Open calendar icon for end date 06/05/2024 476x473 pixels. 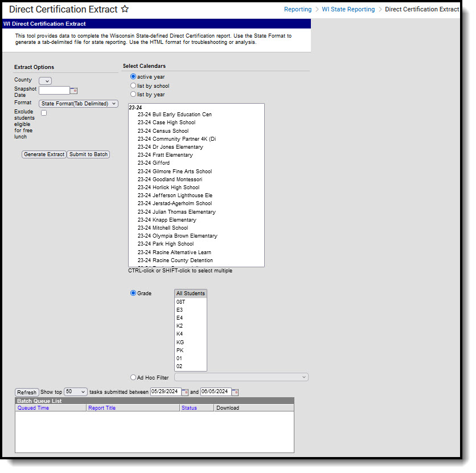(235, 392)
